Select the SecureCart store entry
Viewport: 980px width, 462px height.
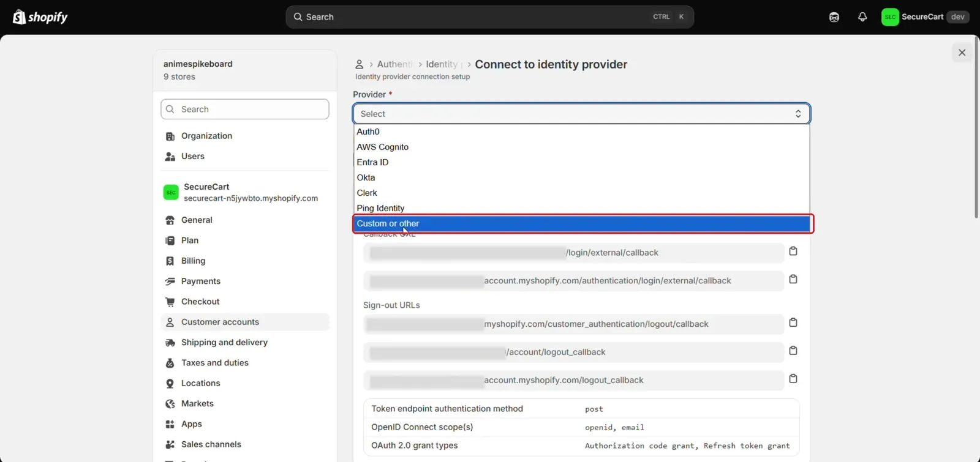[245, 192]
